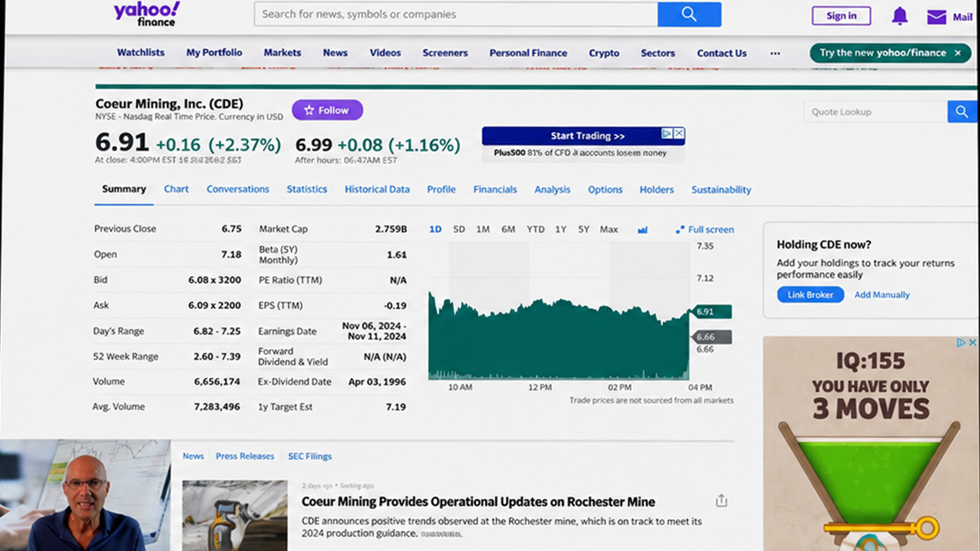980x551 pixels.
Task: Click AdChoices icon on IQ:155 ad
Action: tap(961, 342)
